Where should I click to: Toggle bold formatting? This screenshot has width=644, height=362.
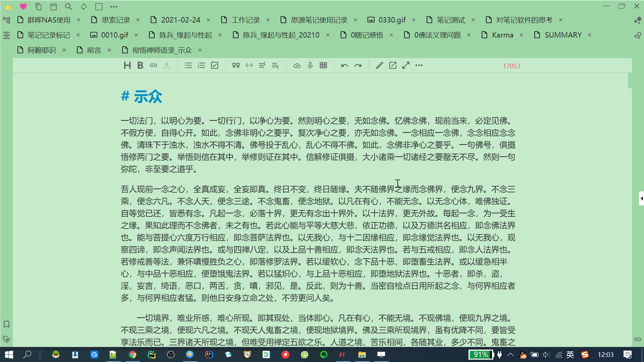coord(140,65)
